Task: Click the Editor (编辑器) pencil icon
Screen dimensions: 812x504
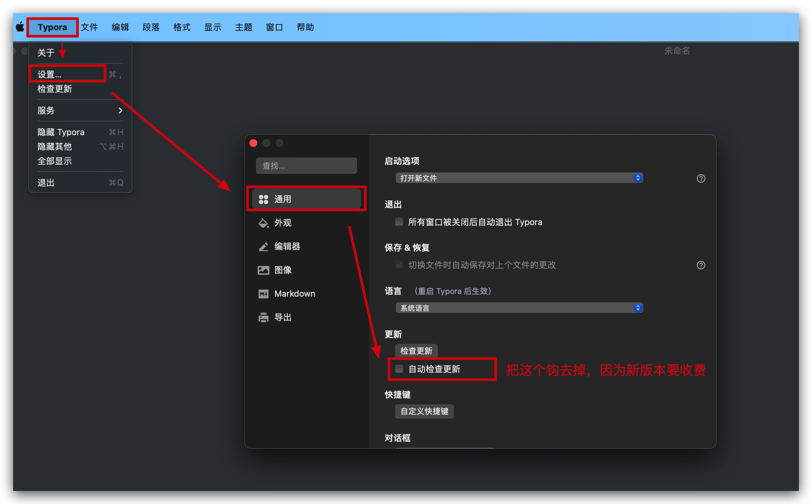Action: click(263, 246)
